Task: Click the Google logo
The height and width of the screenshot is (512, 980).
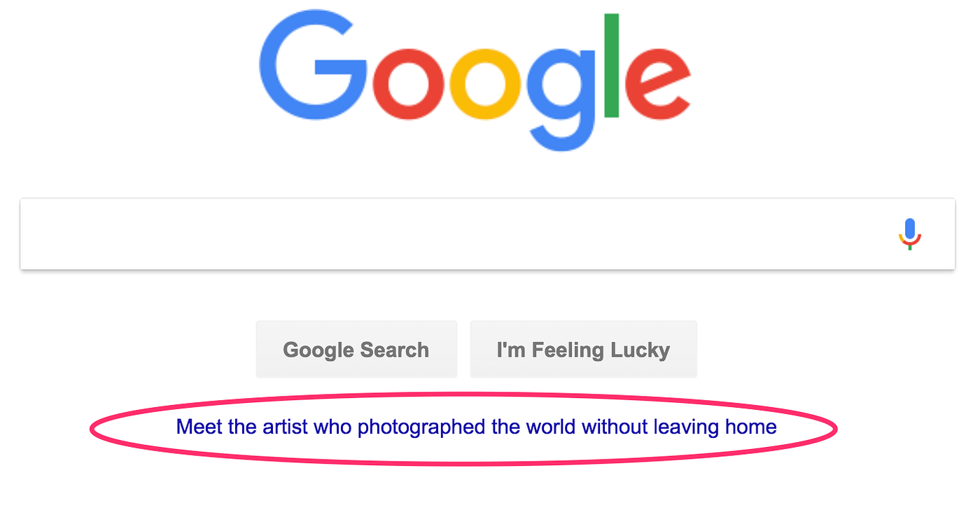Action: coord(475,79)
